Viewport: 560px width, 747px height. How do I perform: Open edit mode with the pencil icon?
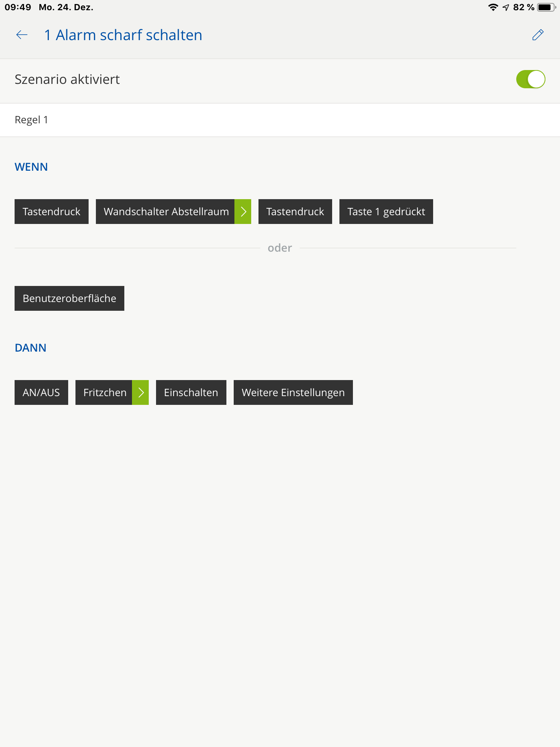538,35
